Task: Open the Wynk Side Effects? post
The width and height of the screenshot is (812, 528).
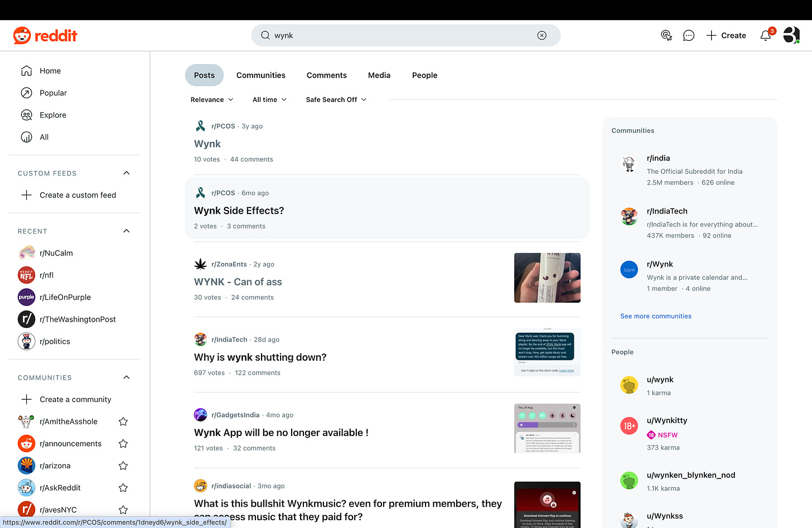Action: [x=239, y=211]
